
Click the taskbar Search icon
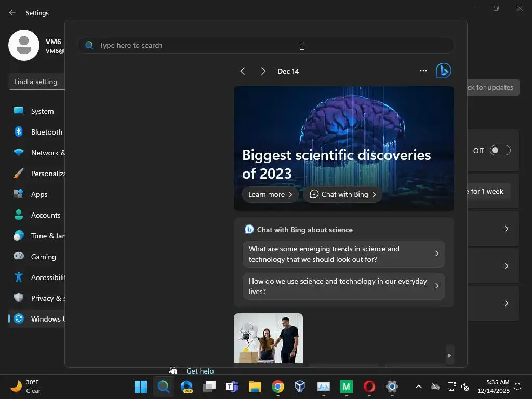(163, 387)
